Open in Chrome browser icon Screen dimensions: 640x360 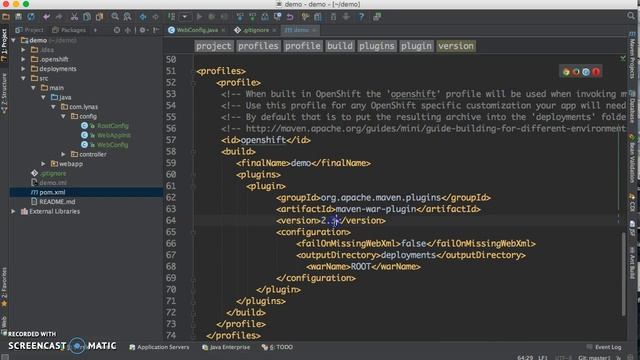(x=566, y=72)
